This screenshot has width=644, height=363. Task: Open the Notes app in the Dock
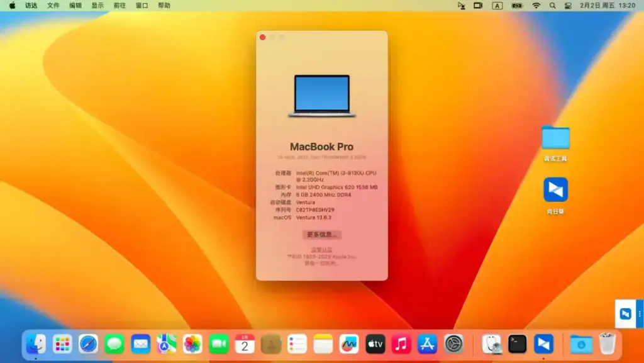[323, 344]
